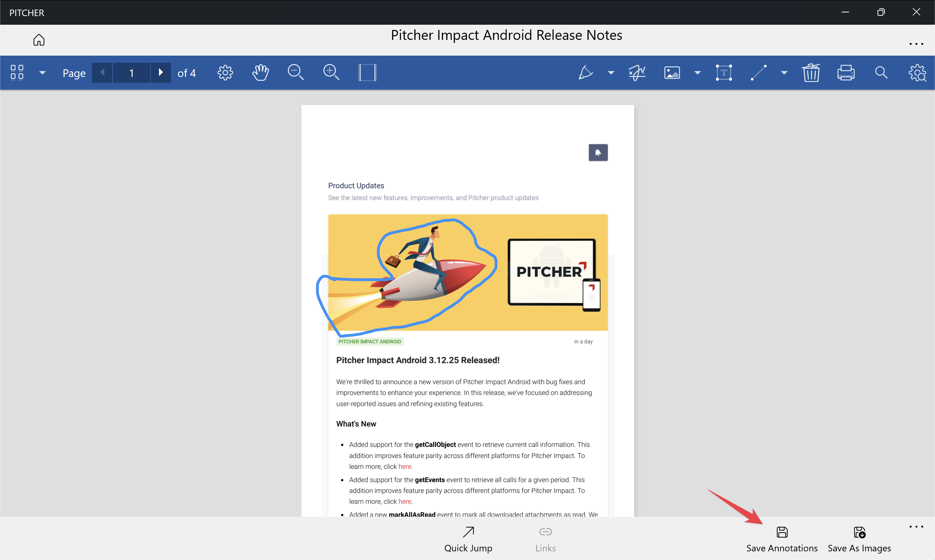
Task: Toggle the page layout view icon
Action: click(367, 72)
